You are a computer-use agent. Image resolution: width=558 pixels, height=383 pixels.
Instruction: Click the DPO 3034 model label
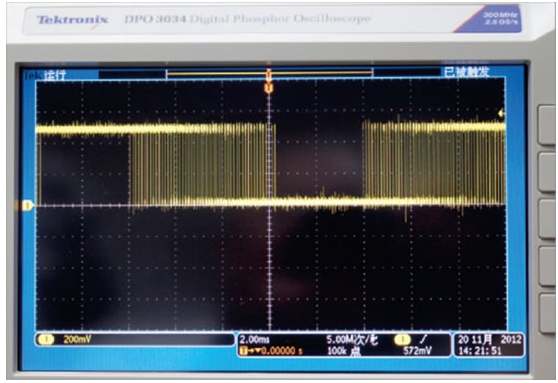154,19
